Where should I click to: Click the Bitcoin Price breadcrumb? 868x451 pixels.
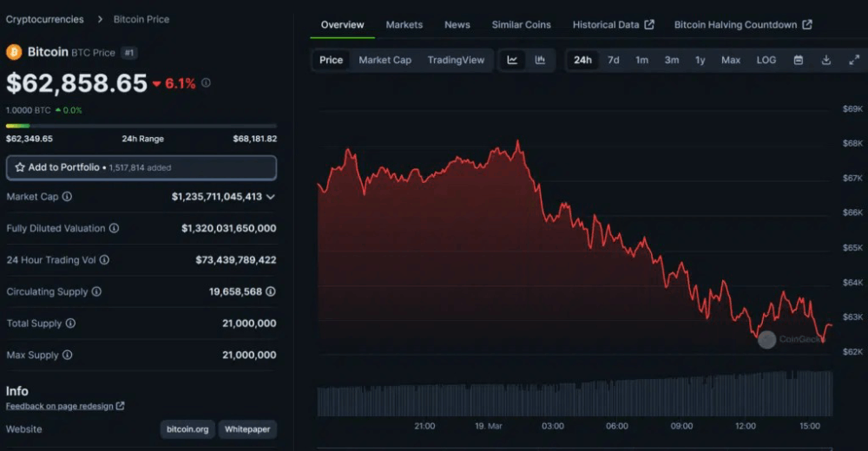coord(141,19)
